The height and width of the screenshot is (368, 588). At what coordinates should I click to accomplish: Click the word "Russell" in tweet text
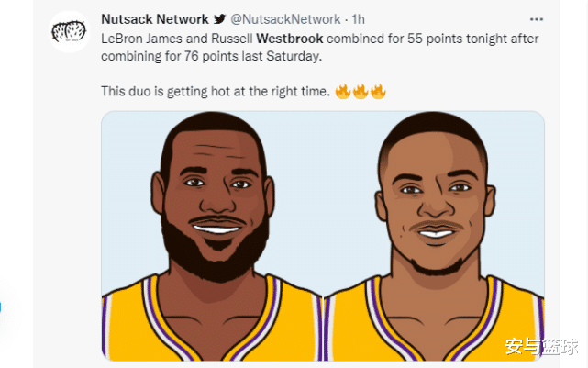[232, 39]
